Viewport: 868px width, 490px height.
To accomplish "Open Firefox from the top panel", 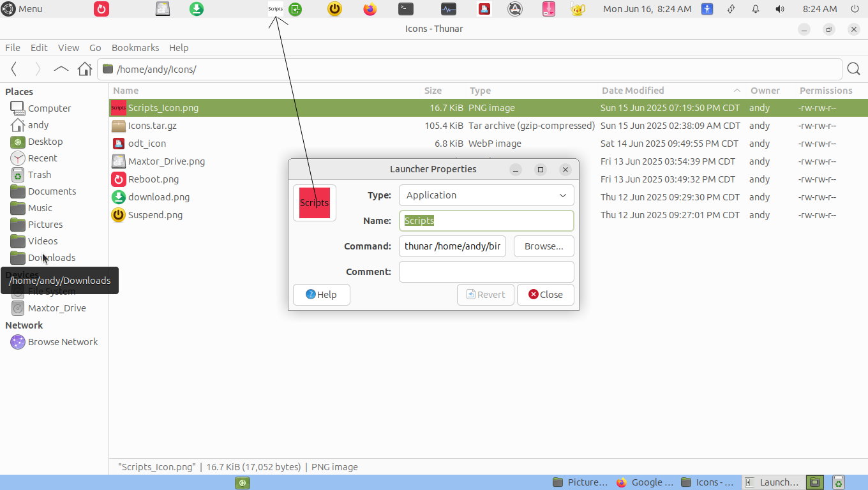I will click(370, 9).
